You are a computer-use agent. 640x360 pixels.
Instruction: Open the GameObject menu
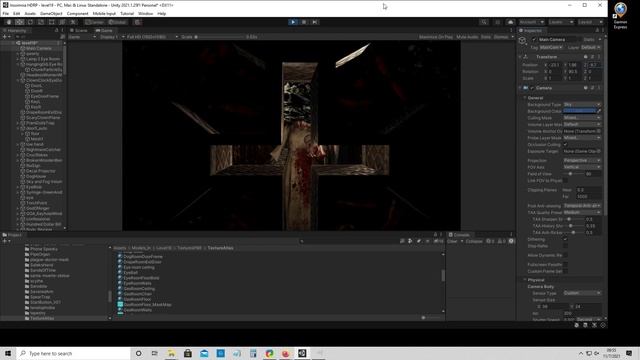click(x=51, y=13)
